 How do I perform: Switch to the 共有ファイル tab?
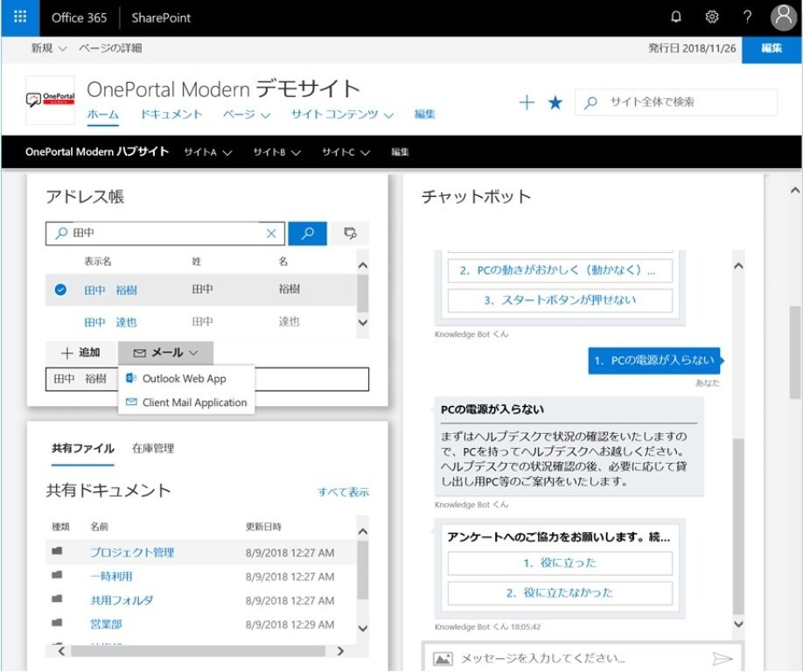(x=83, y=449)
